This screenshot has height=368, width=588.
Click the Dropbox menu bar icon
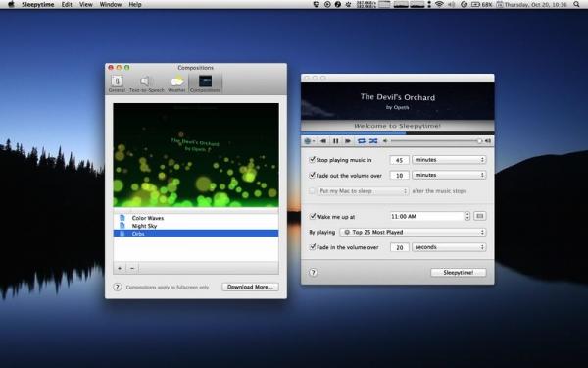[317, 5]
